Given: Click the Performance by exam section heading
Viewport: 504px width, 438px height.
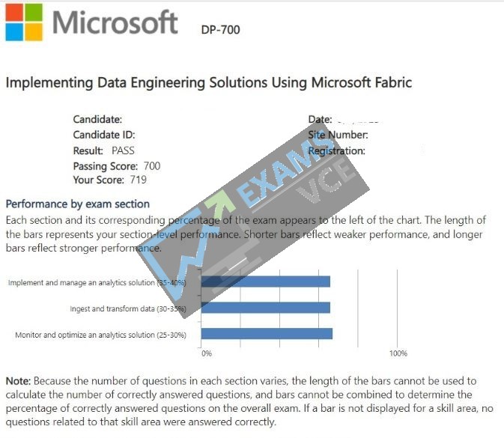Looking at the screenshot, I should click(78, 204).
